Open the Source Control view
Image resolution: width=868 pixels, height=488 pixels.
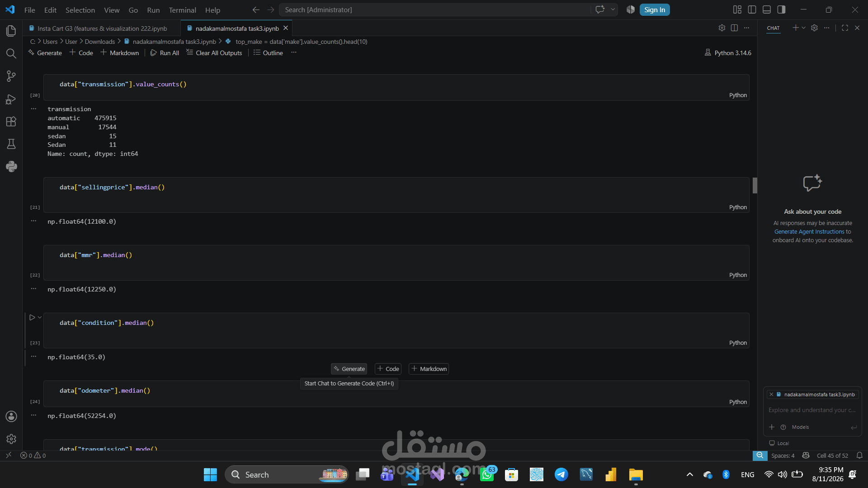click(x=11, y=76)
